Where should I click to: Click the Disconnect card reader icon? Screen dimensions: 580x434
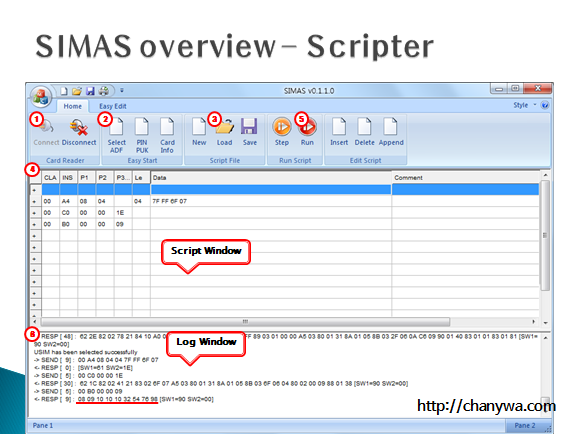point(79,132)
